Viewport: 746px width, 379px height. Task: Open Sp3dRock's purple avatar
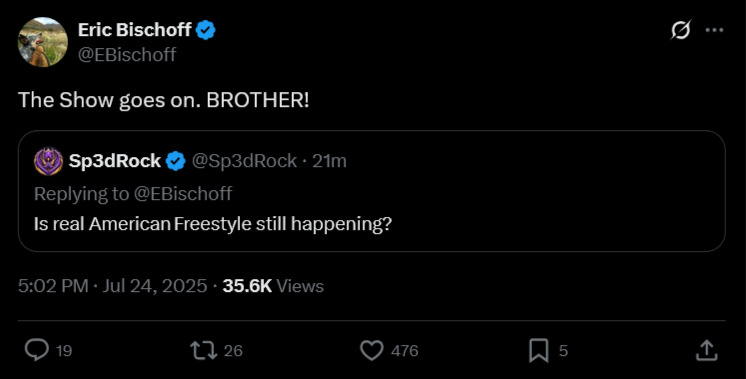pyautogui.click(x=49, y=161)
